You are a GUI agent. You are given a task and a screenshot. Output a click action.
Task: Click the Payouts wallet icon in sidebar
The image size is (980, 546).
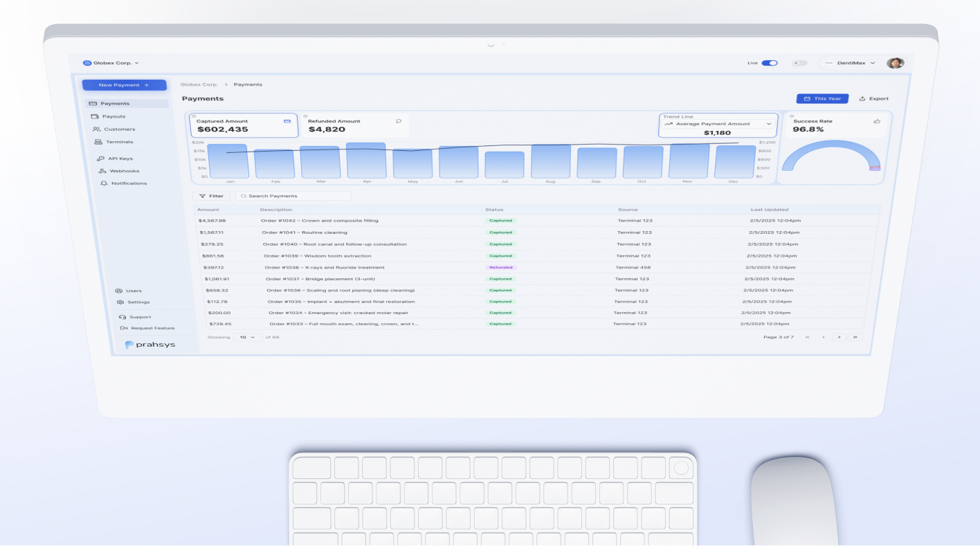(96, 116)
